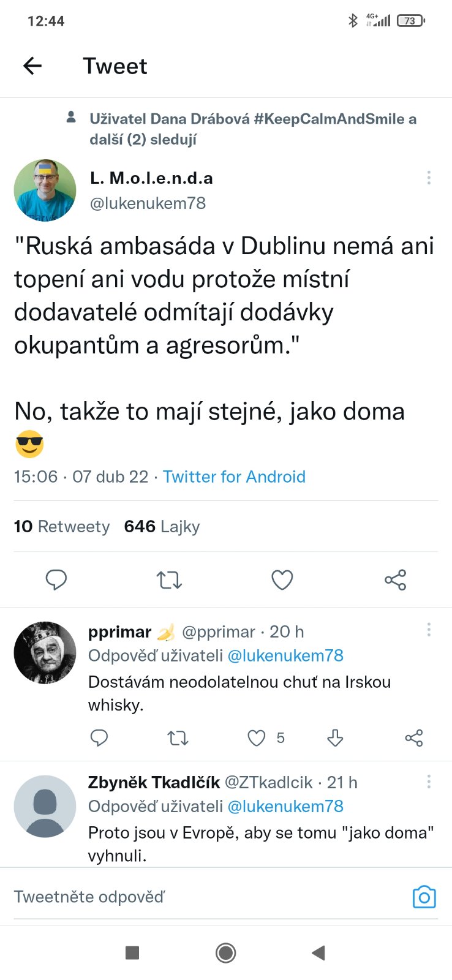The height and width of the screenshot is (980, 452).
Task: View the 10 Retweety list
Action: point(62,527)
